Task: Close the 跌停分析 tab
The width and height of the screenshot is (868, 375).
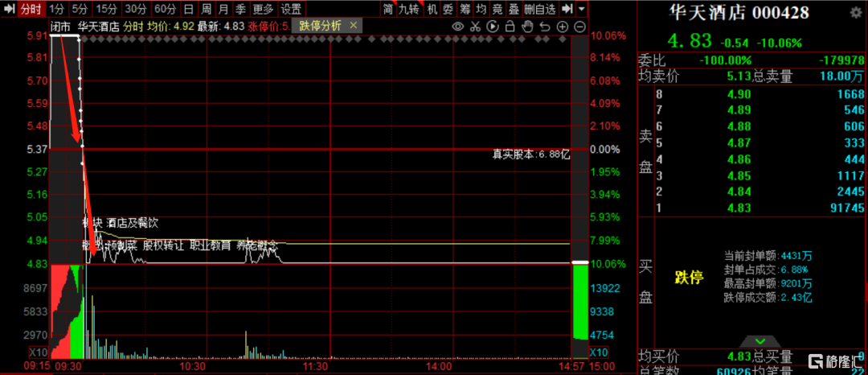Action: tap(354, 26)
